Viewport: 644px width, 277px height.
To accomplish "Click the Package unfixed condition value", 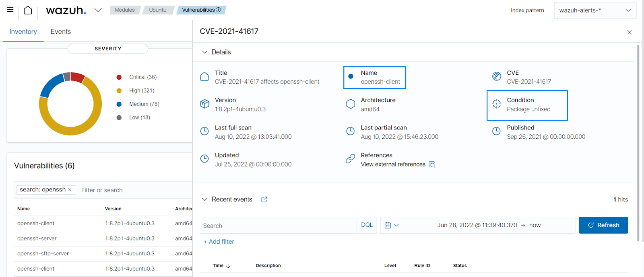I will coord(528,109).
